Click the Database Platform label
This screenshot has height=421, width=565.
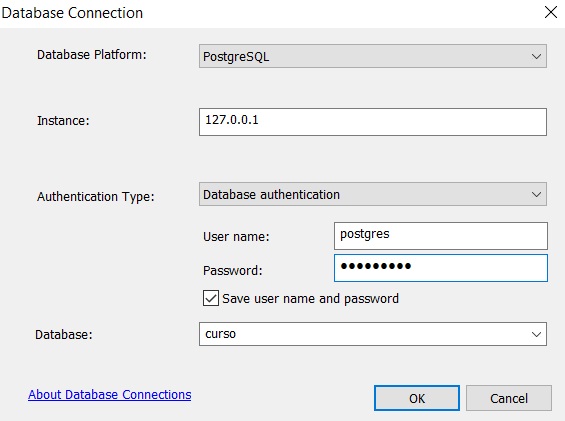(92, 55)
